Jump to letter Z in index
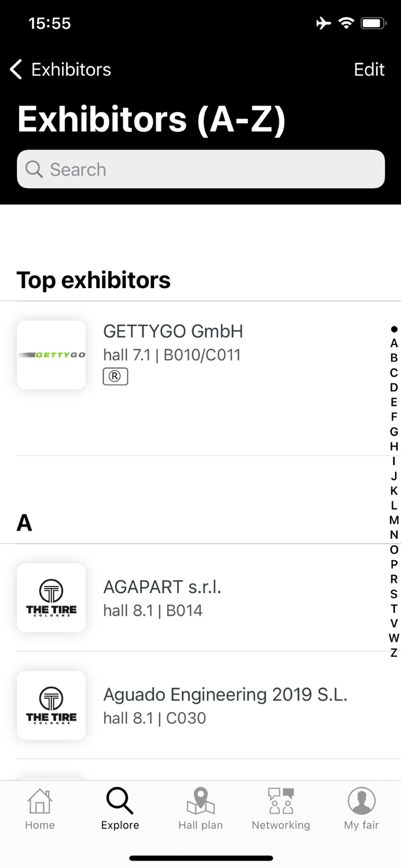 click(394, 653)
